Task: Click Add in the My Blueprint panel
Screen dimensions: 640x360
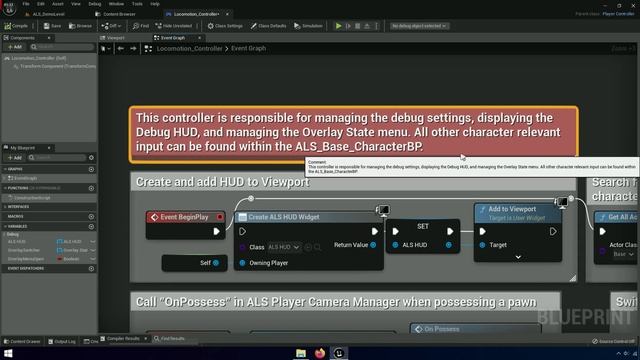Action: pyautogui.click(x=15, y=158)
